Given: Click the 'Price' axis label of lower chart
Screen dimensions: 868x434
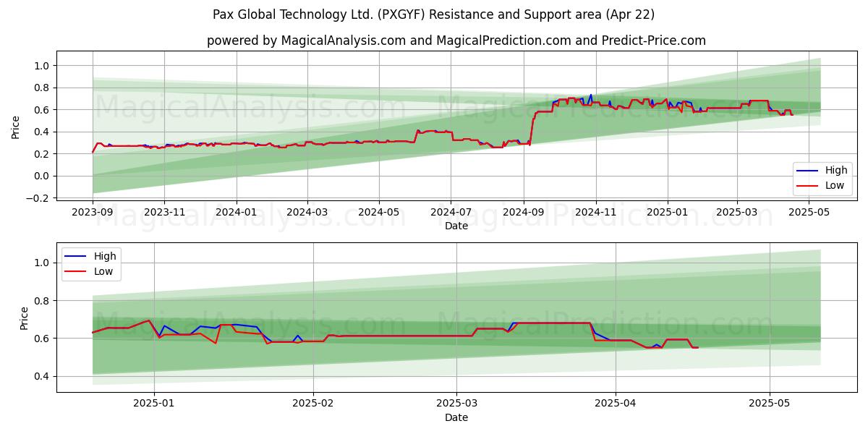Looking at the screenshot, I should click(x=24, y=318).
